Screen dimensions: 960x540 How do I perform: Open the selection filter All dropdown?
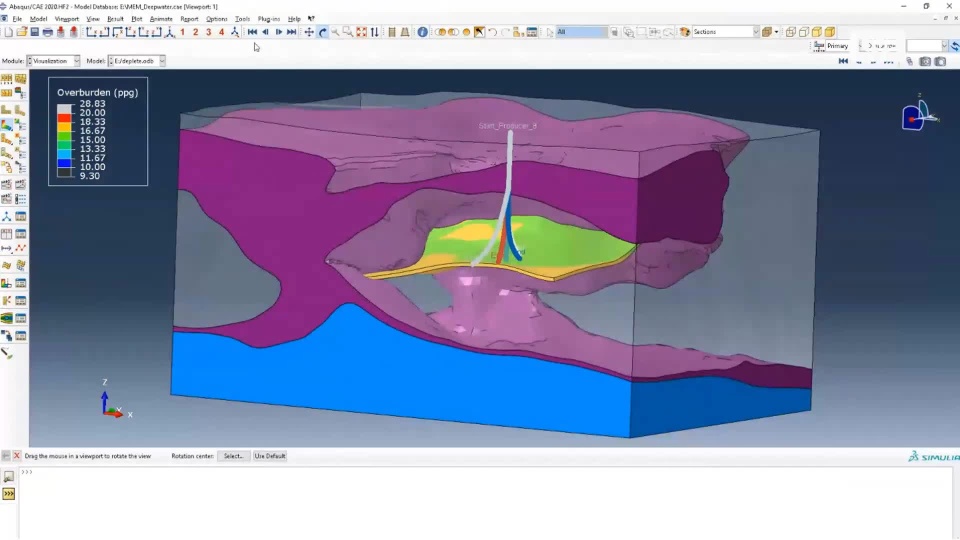tap(582, 32)
